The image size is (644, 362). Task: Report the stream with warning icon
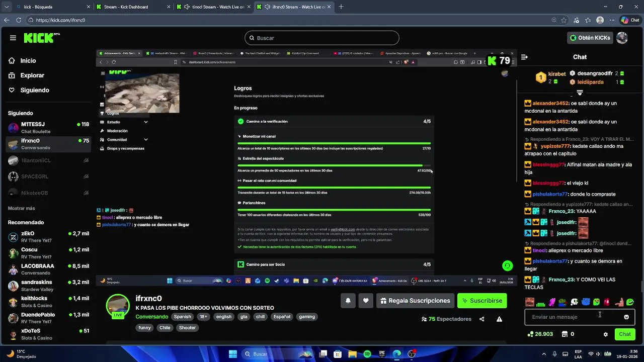499,319
